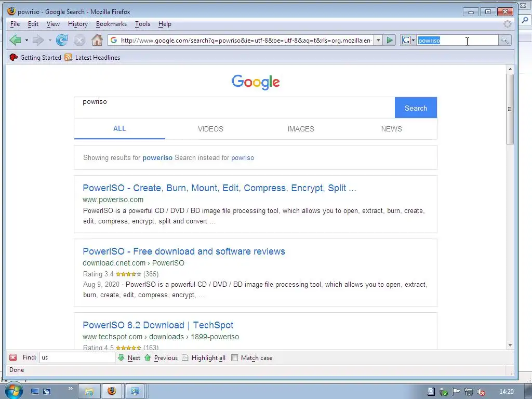Open PowerISO 8.2 Download TechSpot result
The width and height of the screenshot is (532, 399).
(x=158, y=325)
